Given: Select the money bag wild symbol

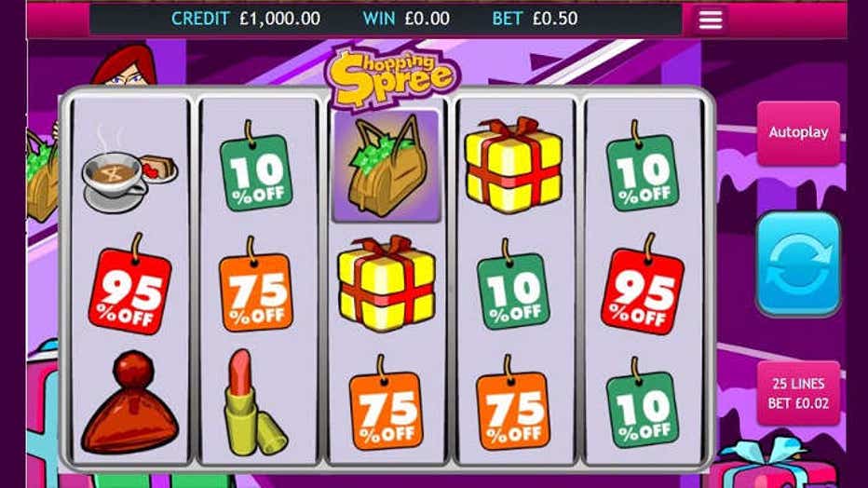Looking at the screenshot, I should 387,166.
